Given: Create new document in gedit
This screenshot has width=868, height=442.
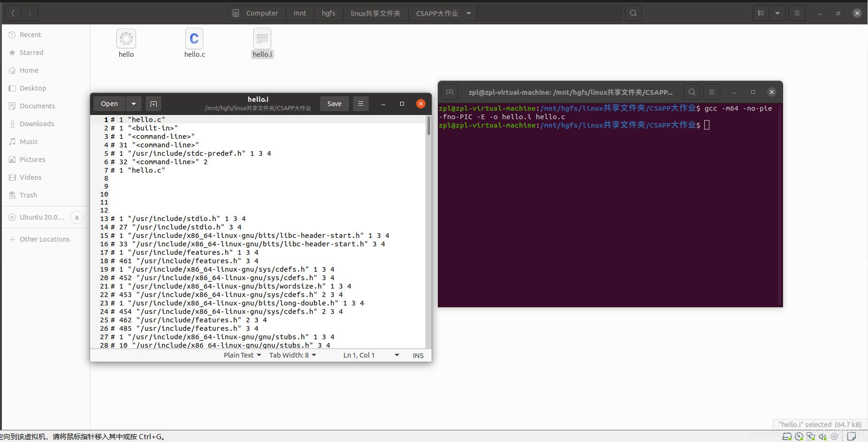Looking at the screenshot, I should coord(153,104).
